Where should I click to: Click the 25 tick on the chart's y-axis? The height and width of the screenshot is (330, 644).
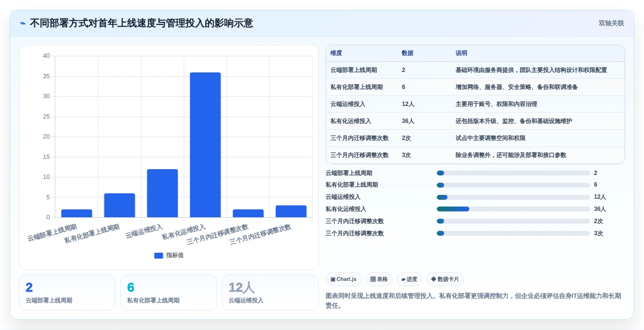tap(46, 117)
